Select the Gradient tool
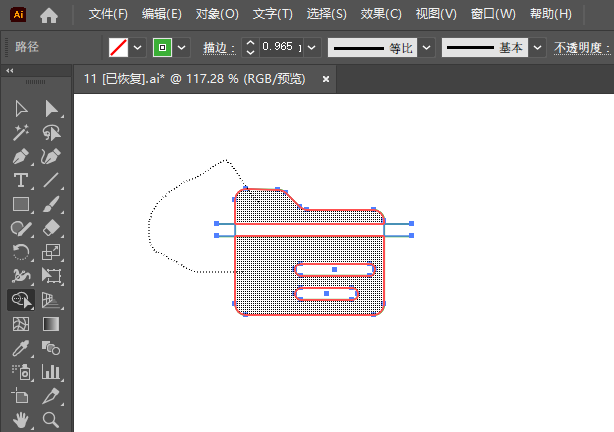614x432 pixels. [x=51, y=324]
